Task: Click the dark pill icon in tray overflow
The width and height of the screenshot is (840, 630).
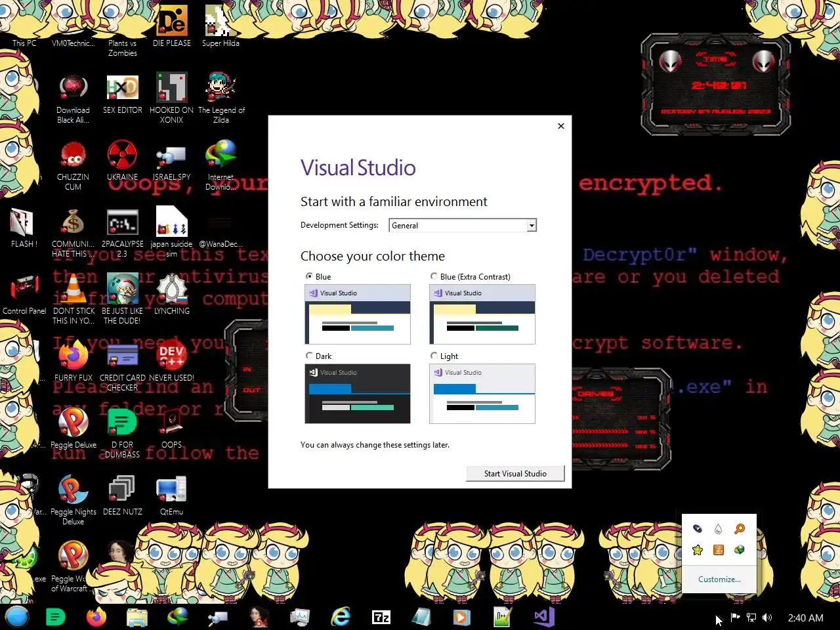Action: pyautogui.click(x=698, y=529)
